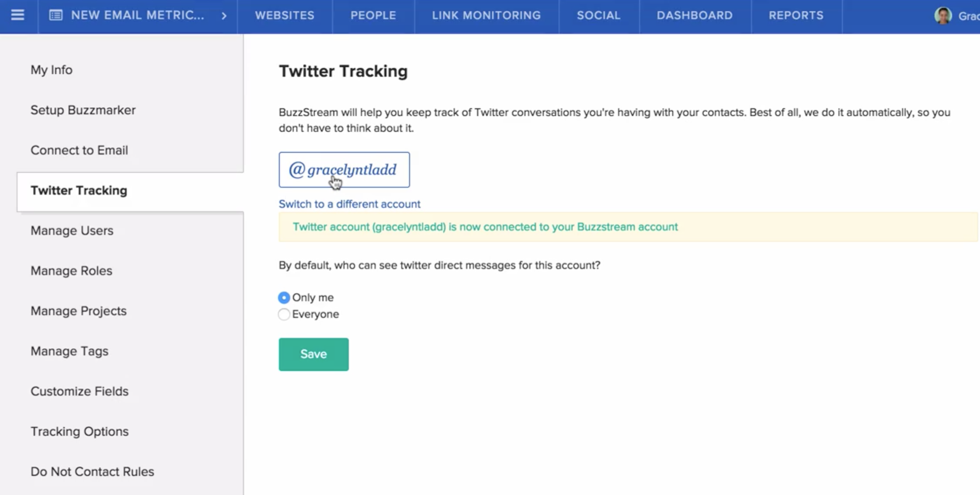Navigate to People section

(372, 15)
